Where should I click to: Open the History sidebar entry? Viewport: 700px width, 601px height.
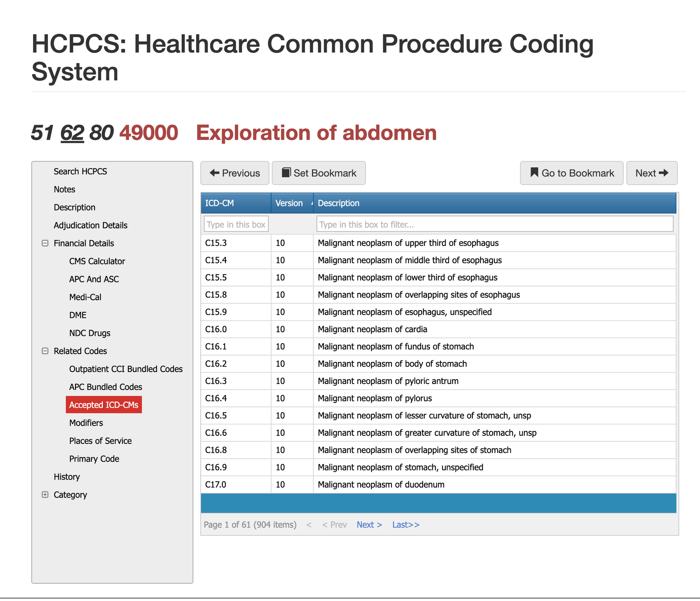pos(66,477)
